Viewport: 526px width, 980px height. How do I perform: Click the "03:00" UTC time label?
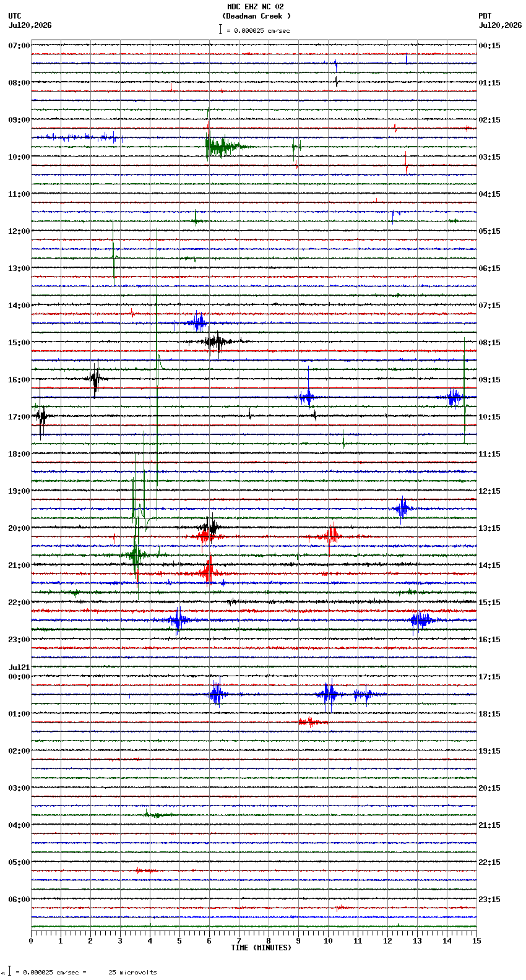tap(19, 788)
